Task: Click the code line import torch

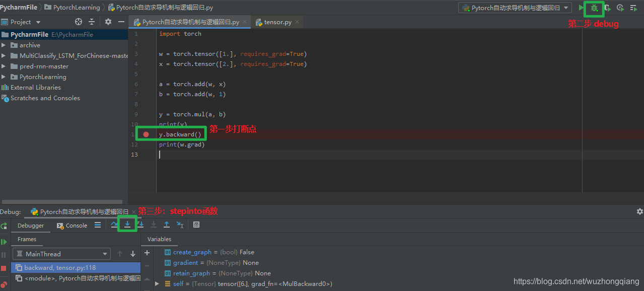Action: click(x=180, y=34)
